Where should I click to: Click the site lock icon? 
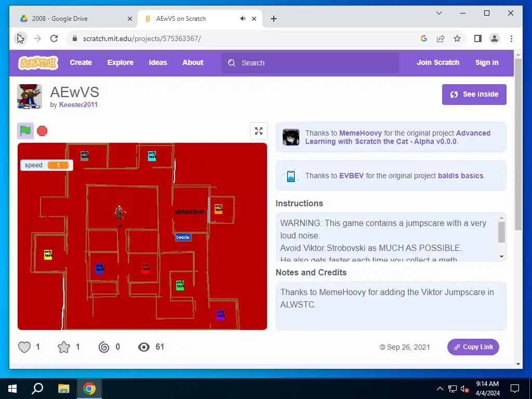(x=75, y=38)
